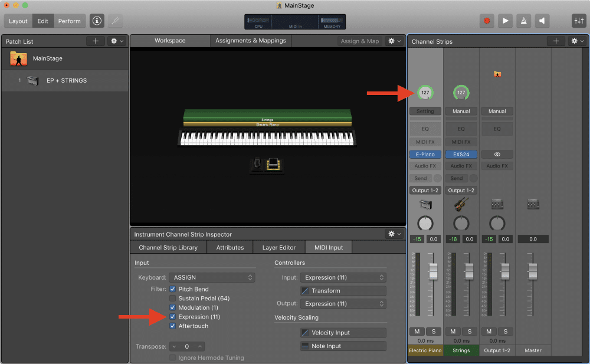Increase Transpose with the up arrow

point(200,346)
